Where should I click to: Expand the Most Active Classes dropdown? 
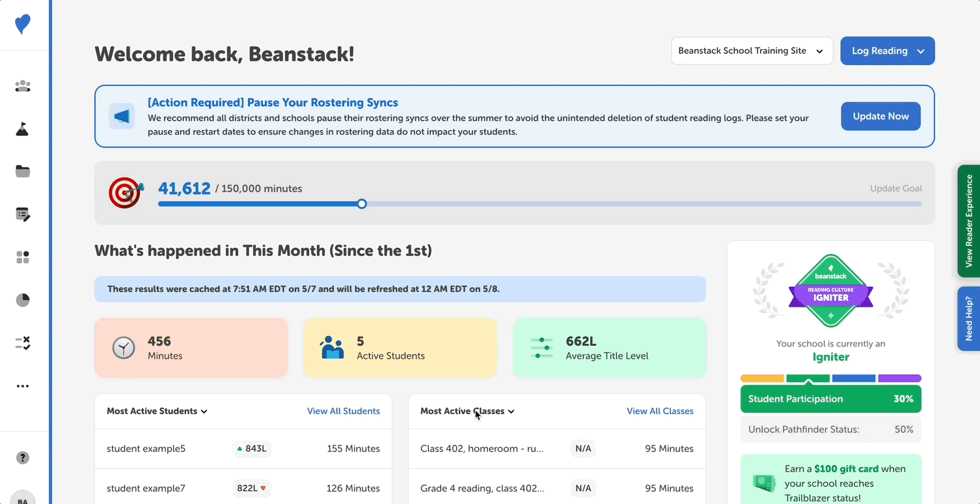[x=467, y=411]
